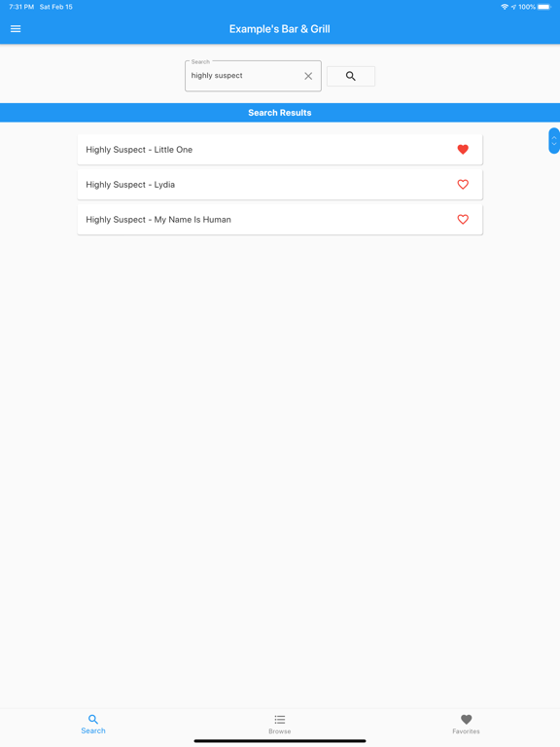Click the Search Results header
The image size is (560, 747).
tap(280, 113)
